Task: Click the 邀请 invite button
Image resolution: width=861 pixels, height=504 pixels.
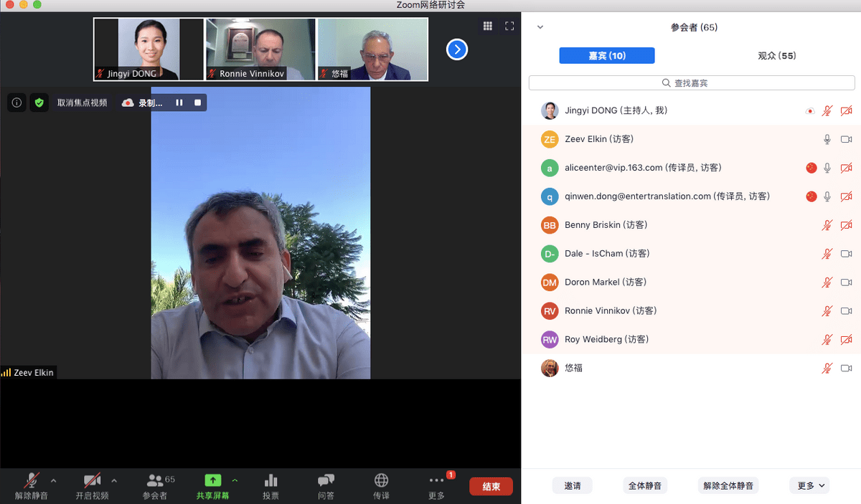Action: 573,485
